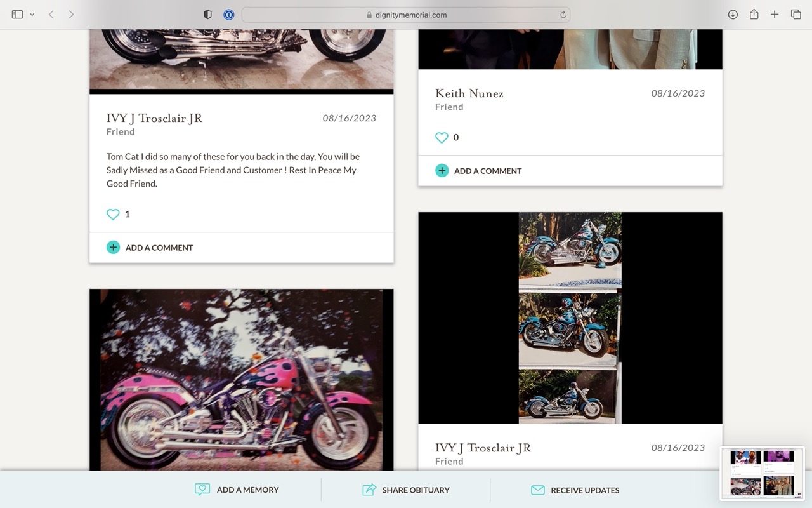Screen dimensions: 812x508
Task: Open sidebar options dropdown chevron
Action: [x=32, y=15]
